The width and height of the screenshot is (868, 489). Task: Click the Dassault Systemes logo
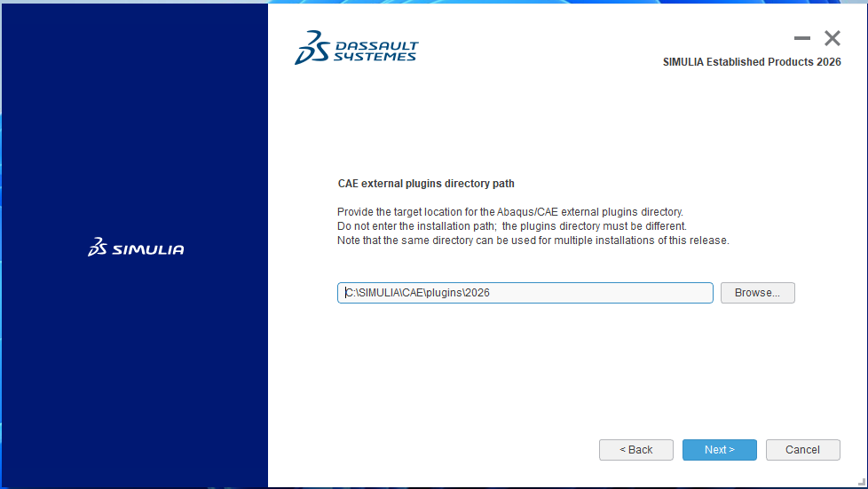(x=357, y=48)
